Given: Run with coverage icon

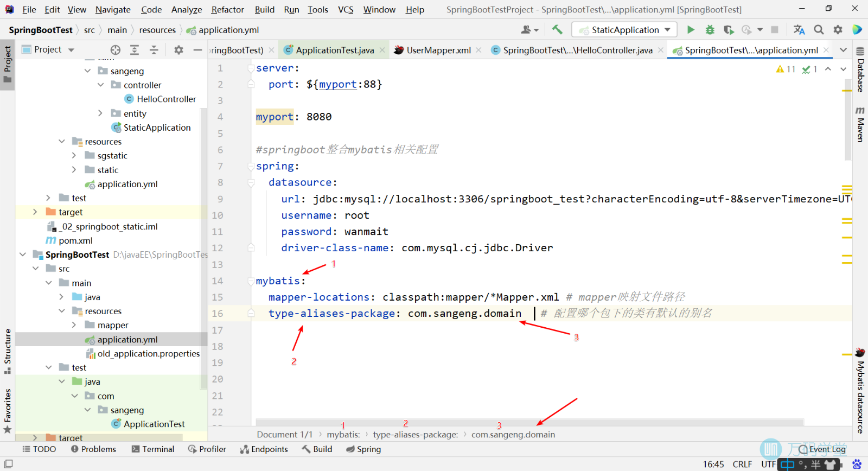Looking at the screenshot, I should 729,30.
